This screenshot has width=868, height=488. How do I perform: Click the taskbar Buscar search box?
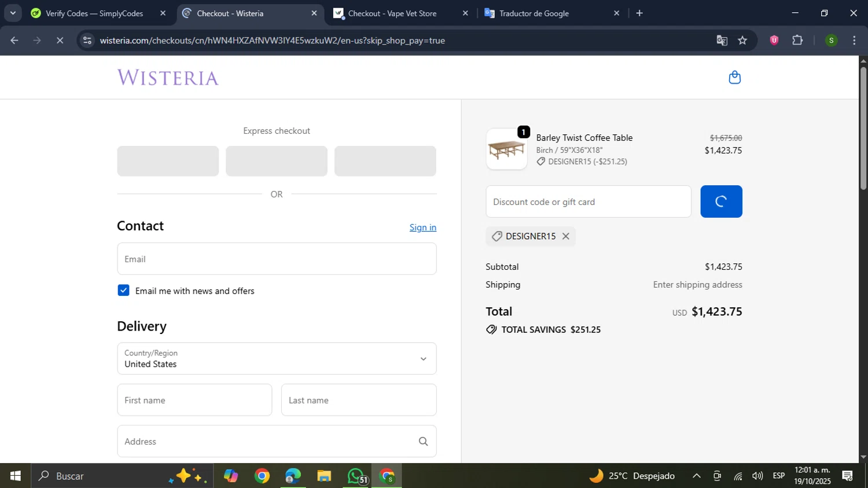(122, 476)
